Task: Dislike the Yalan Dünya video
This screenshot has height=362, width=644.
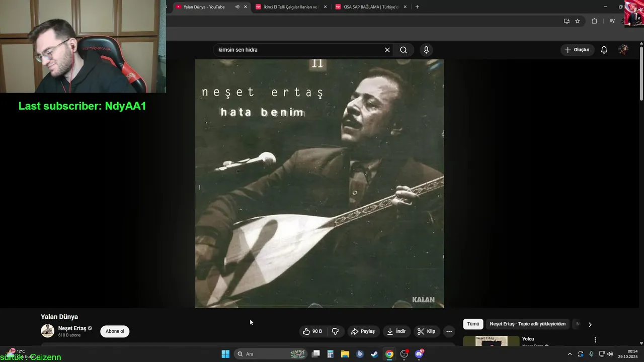Action: click(x=335, y=331)
